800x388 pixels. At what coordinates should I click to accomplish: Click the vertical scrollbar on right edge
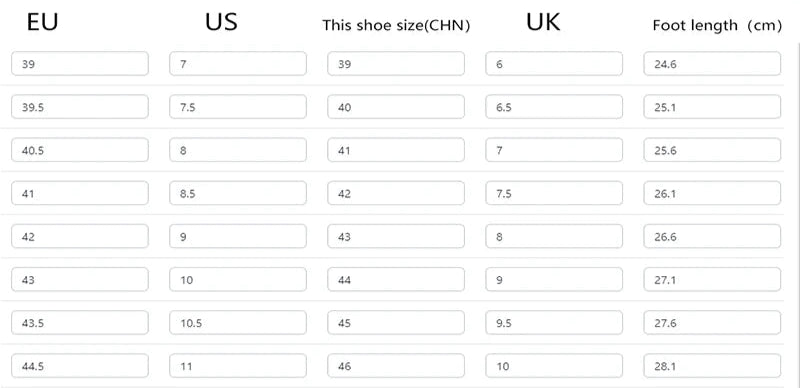pos(797,214)
